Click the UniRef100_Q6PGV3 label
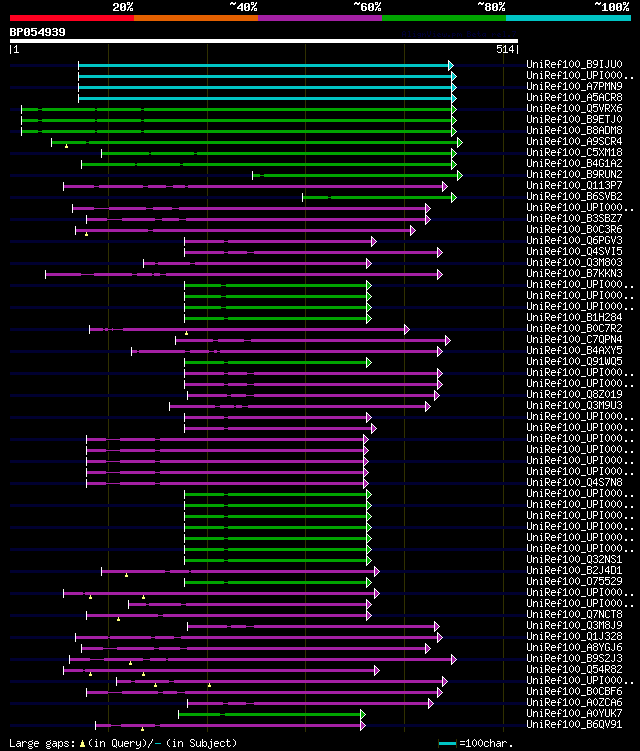The image size is (640, 751). coord(574,241)
